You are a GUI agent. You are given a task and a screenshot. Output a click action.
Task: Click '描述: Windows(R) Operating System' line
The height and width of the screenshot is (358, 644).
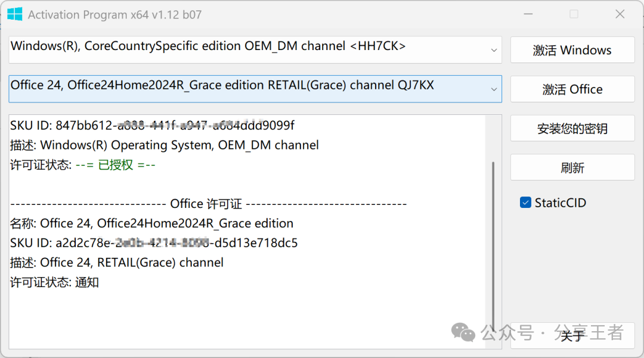[x=165, y=145]
